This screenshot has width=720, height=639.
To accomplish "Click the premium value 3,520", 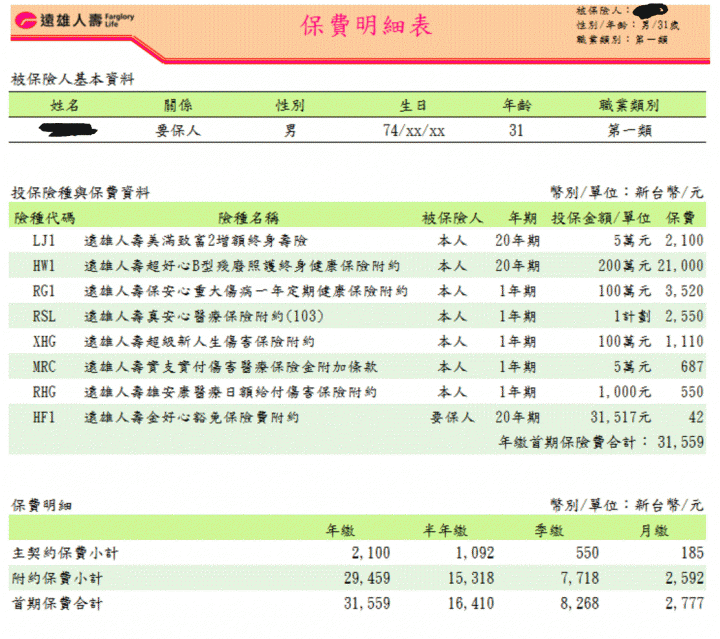I will click(x=684, y=291).
